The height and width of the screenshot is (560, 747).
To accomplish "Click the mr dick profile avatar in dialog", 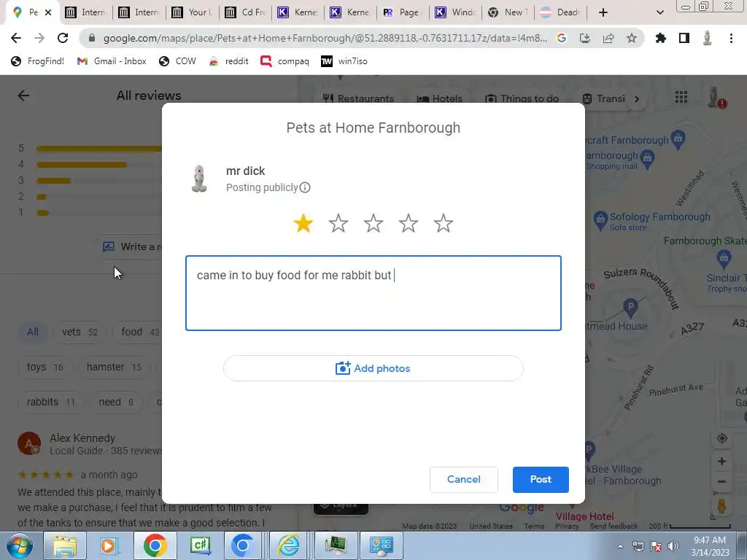I will (199, 179).
